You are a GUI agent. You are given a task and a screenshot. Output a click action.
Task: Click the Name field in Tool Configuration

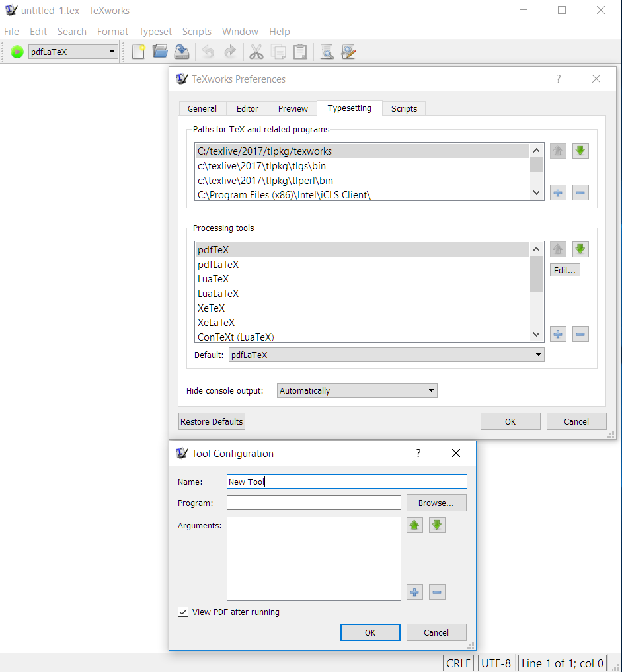[x=347, y=482]
